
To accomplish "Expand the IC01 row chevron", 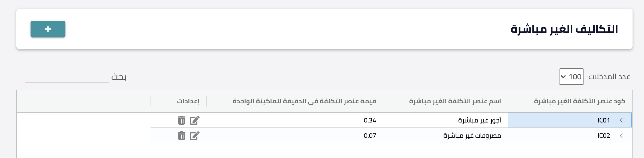I will (621, 120).
